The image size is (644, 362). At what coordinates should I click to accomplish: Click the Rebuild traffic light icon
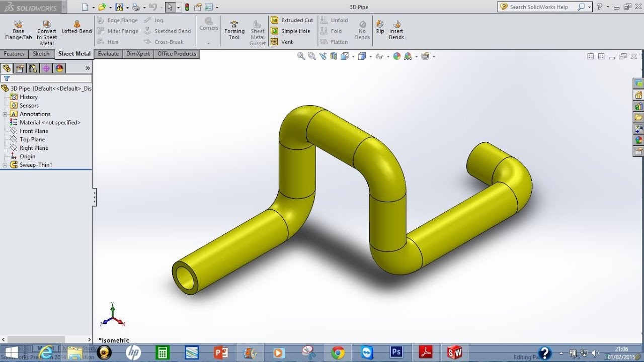(x=187, y=7)
